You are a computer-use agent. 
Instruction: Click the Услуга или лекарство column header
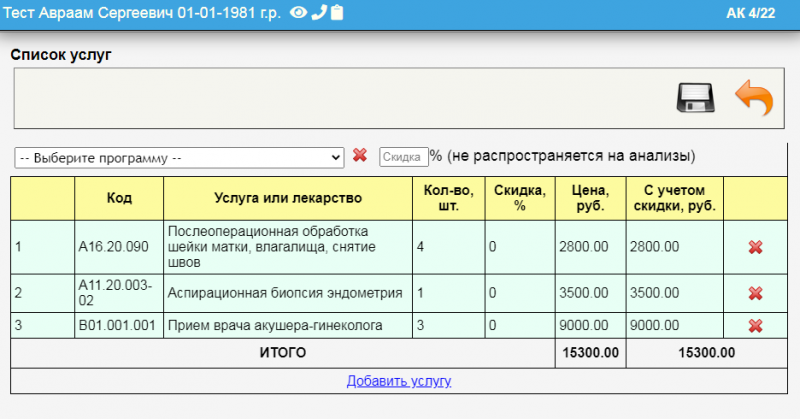(x=287, y=198)
